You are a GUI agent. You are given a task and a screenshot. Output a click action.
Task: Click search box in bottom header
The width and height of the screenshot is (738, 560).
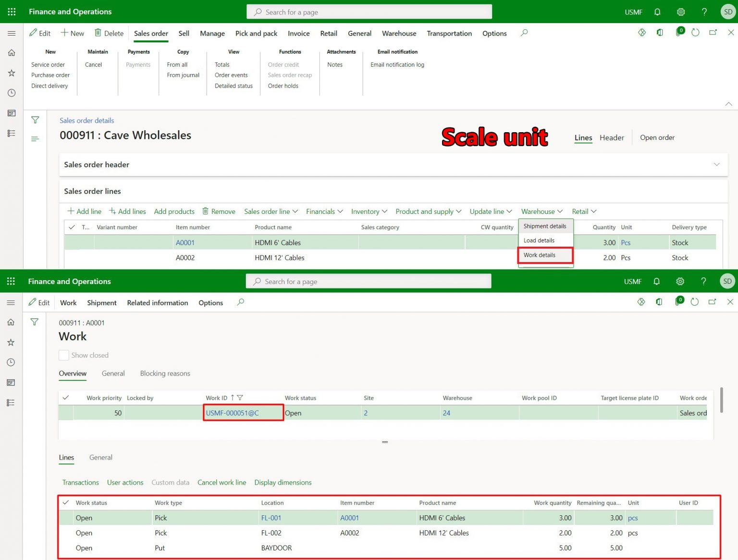(x=369, y=281)
